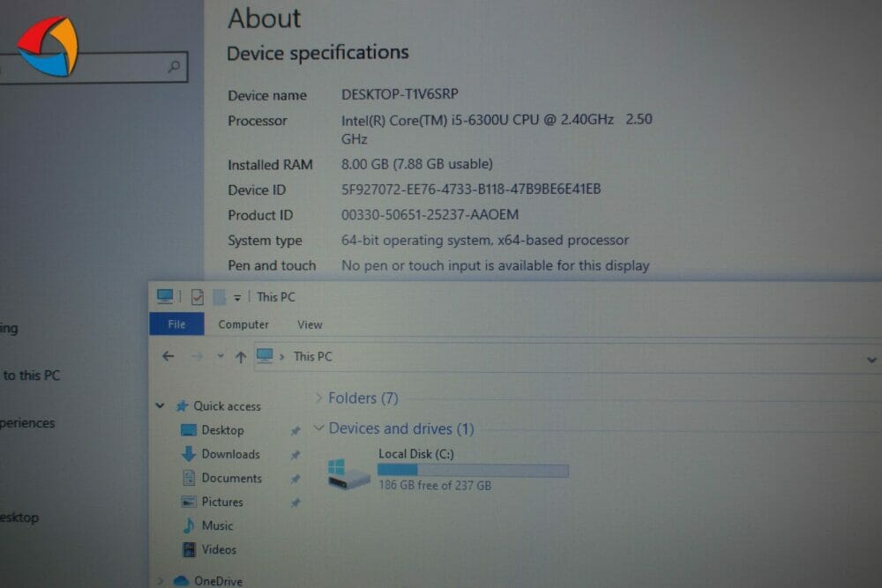Click the OneDrive cloud icon
The width and height of the screenshot is (882, 588).
point(181,581)
